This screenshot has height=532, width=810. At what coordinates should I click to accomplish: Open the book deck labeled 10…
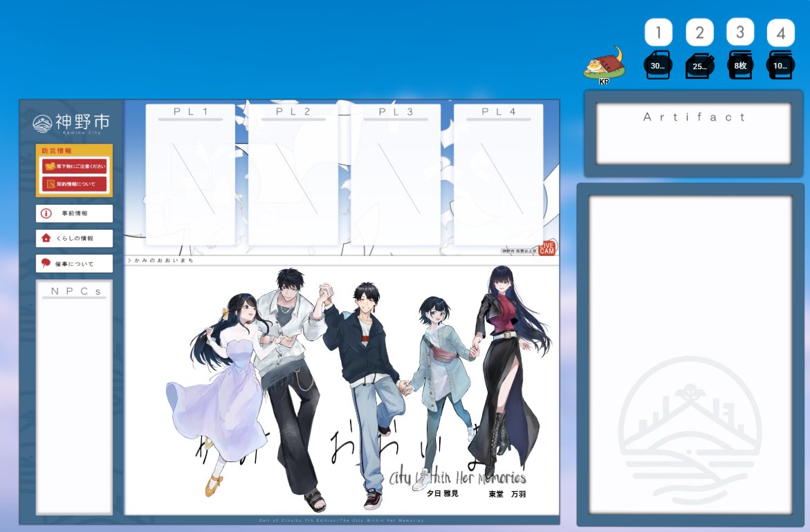(x=780, y=65)
